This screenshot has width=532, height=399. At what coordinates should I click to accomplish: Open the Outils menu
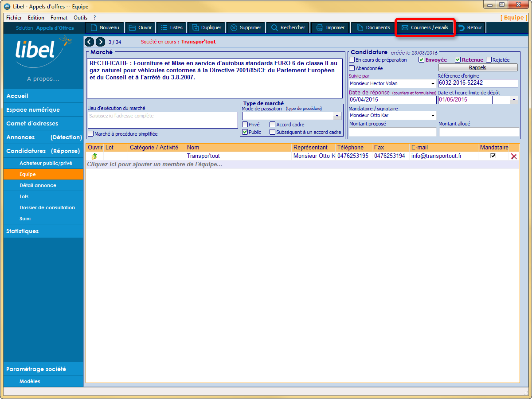point(81,18)
